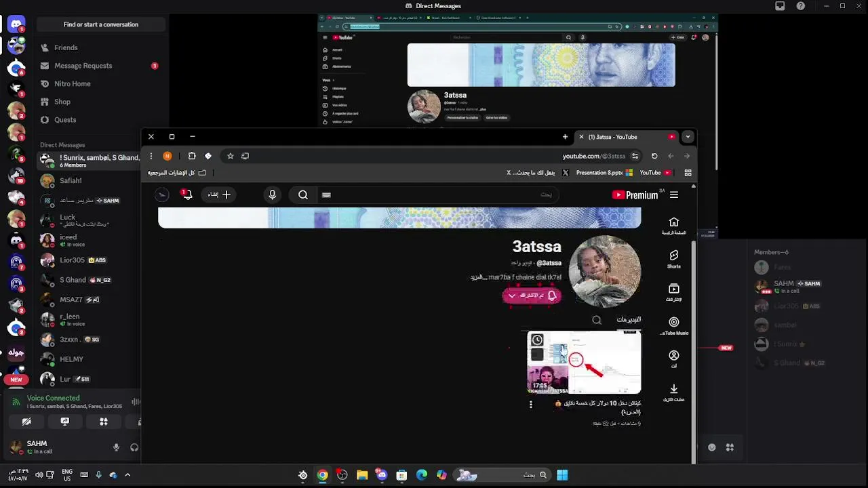The width and height of the screenshot is (868, 488).
Task: Open the browser profile N avatar
Action: [x=167, y=156]
